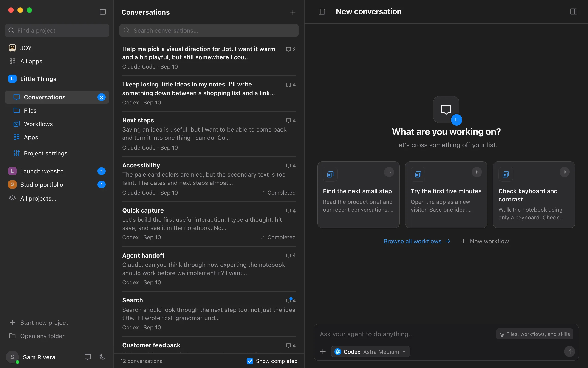Click Completed status on Quick capture row

[x=278, y=237]
